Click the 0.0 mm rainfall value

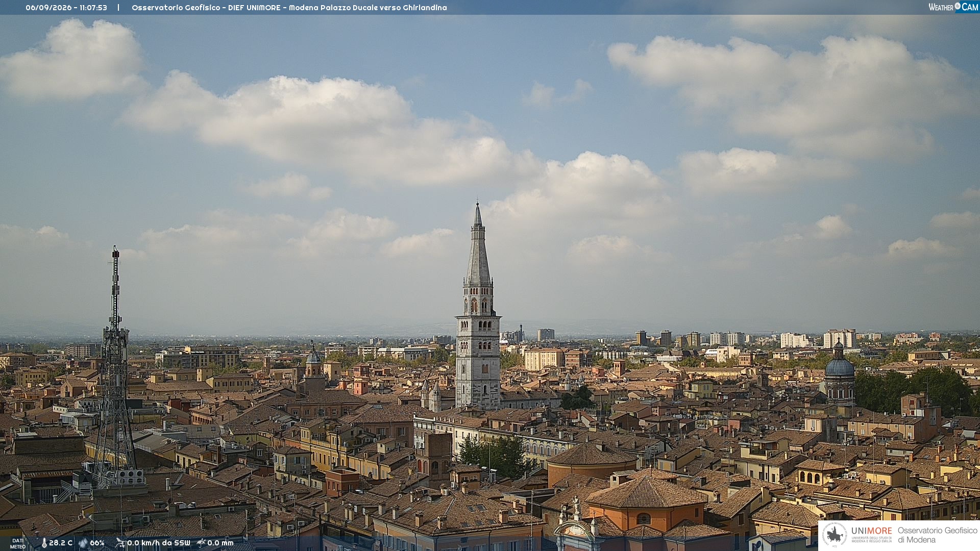click(220, 543)
